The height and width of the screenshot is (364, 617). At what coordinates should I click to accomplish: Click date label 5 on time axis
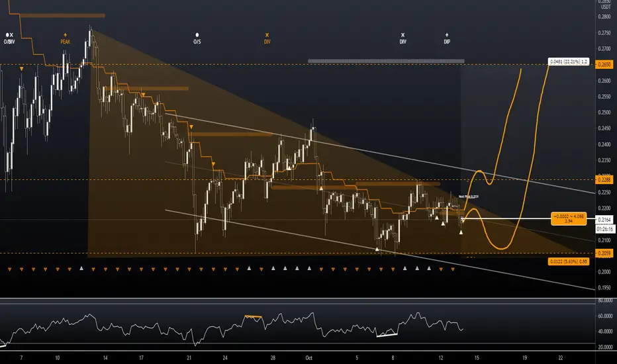pos(357,357)
